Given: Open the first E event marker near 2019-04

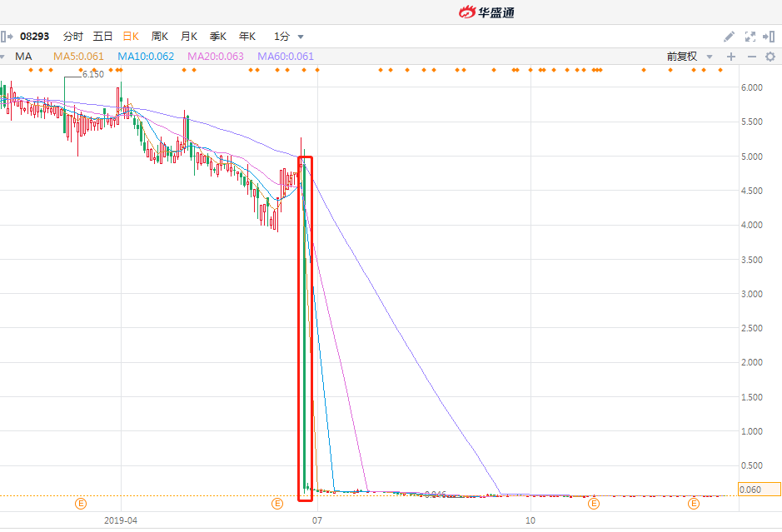Looking at the screenshot, I should pyautogui.click(x=81, y=504).
